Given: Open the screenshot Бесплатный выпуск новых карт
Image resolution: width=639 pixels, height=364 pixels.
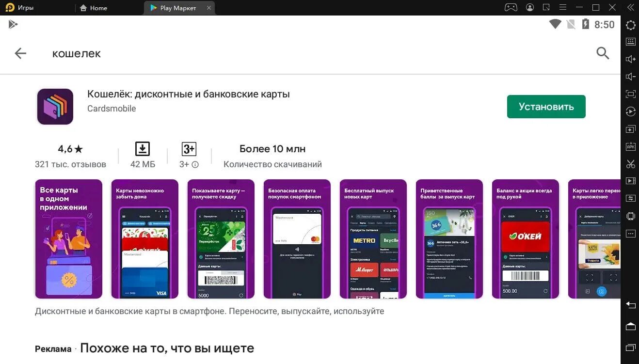Looking at the screenshot, I should coord(373,239).
